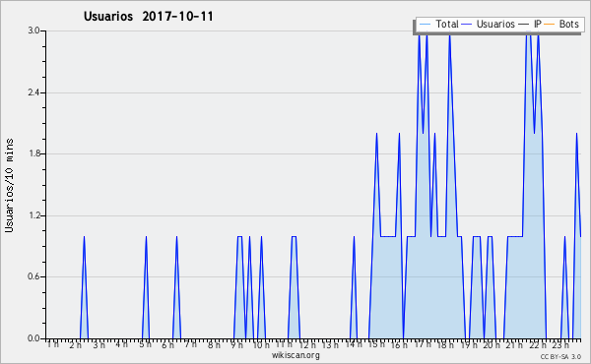591x364 pixels.
Task: Click the 'wikiscan.org' label below chart
Action: (x=295, y=355)
